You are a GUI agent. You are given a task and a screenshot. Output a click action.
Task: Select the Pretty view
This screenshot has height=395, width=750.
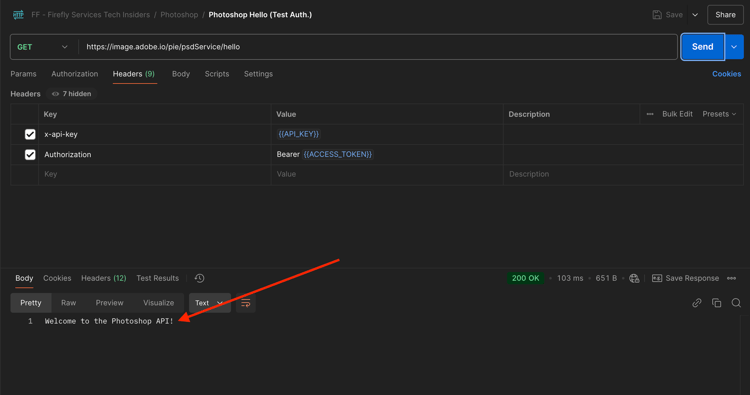point(31,303)
